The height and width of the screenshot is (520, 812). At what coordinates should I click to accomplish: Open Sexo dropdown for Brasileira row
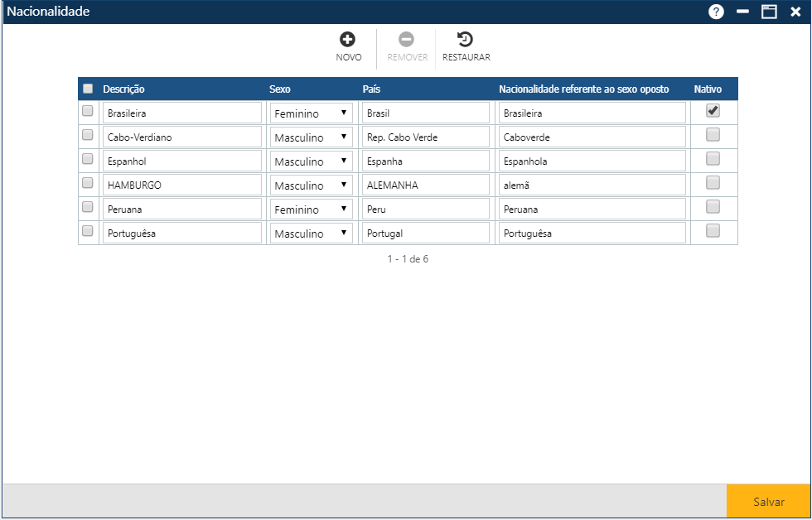[311, 113]
